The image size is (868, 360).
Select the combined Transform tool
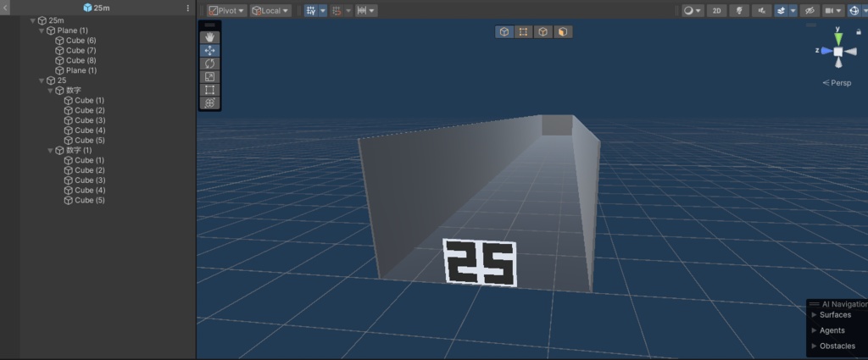[x=210, y=102]
